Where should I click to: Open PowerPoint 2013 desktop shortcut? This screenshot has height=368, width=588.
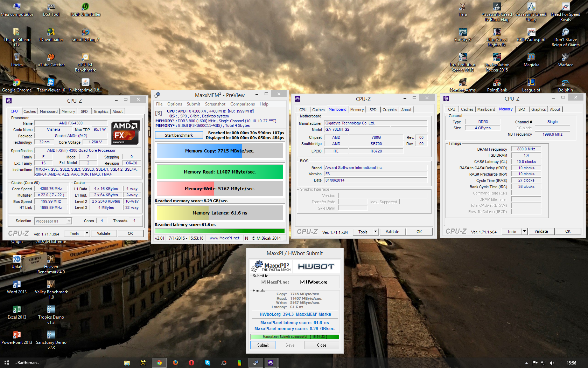coord(17,338)
